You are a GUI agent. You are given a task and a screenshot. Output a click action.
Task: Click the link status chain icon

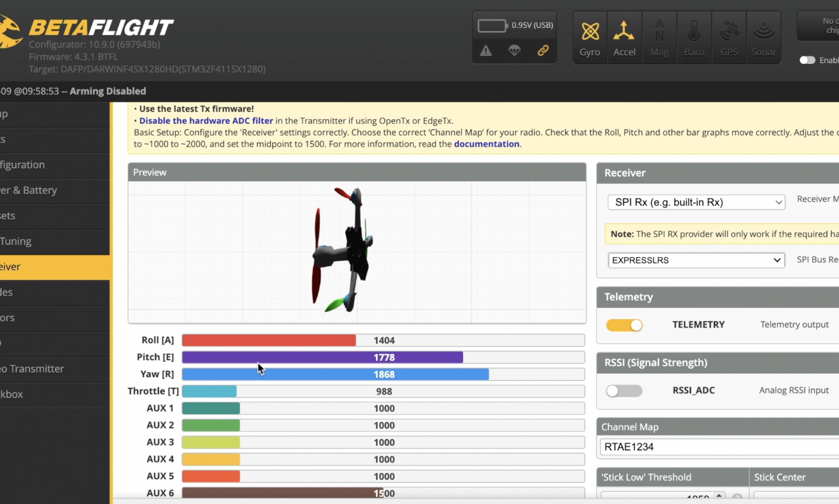(543, 51)
